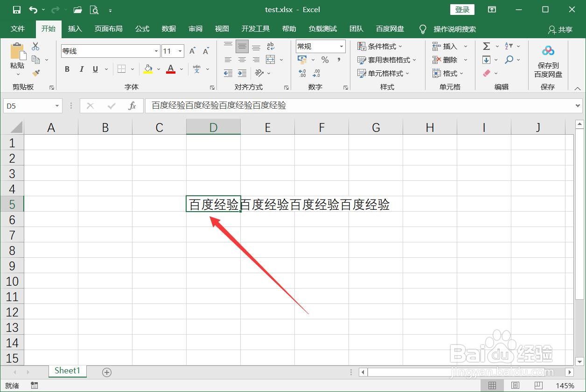The height and width of the screenshot is (392, 586).
Task: Click Decrease Decimal icon
Action: (x=316, y=73)
